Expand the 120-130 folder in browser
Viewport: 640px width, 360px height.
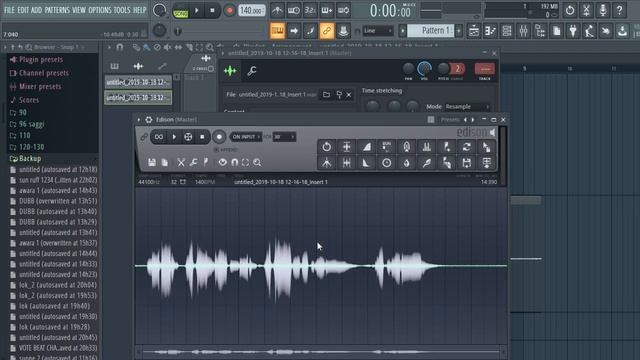click(31, 147)
